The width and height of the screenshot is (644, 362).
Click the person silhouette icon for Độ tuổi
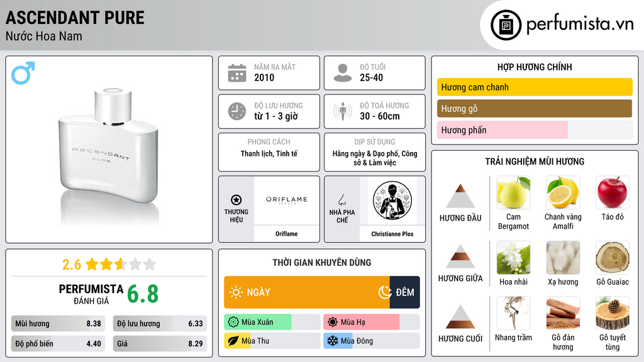click(343, 73)
